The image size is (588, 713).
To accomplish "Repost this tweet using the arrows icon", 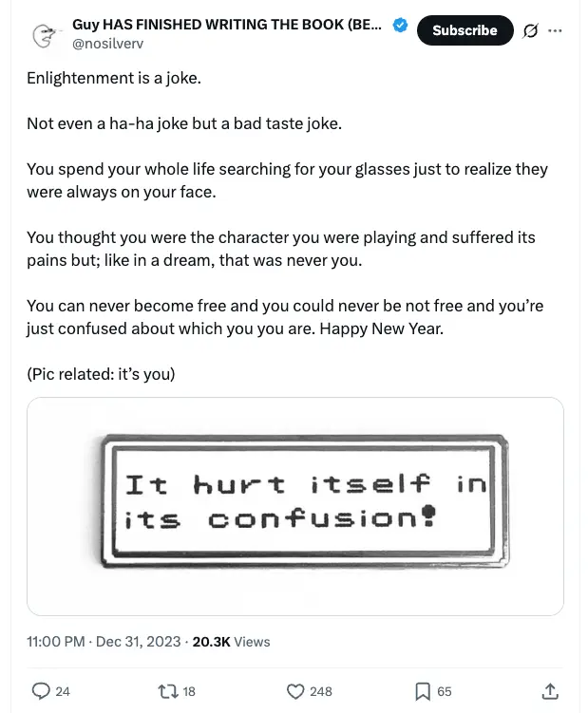I will (167, 691).
